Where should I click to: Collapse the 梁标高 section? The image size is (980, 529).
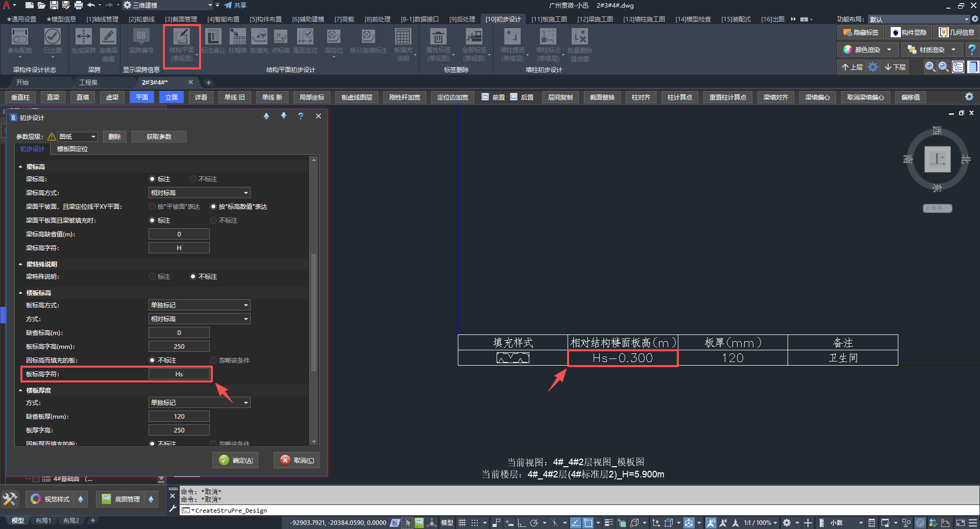point(20,167)
